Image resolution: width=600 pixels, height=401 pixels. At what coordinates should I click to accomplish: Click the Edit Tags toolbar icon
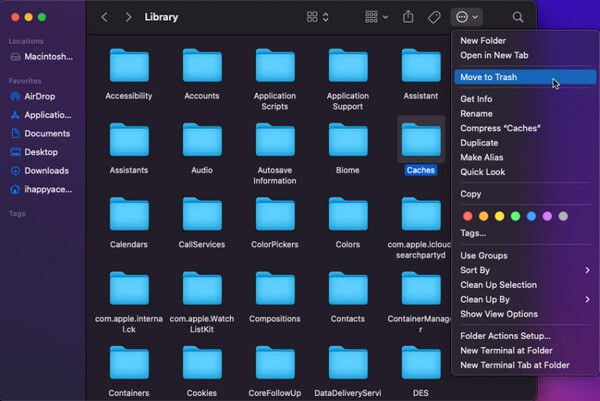[434, 17]
